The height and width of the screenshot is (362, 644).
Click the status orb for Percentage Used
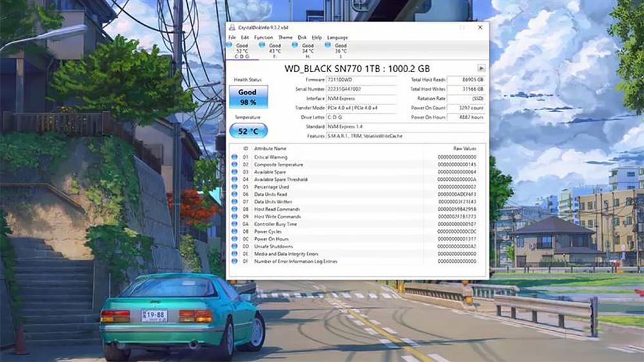pos(234,187)
